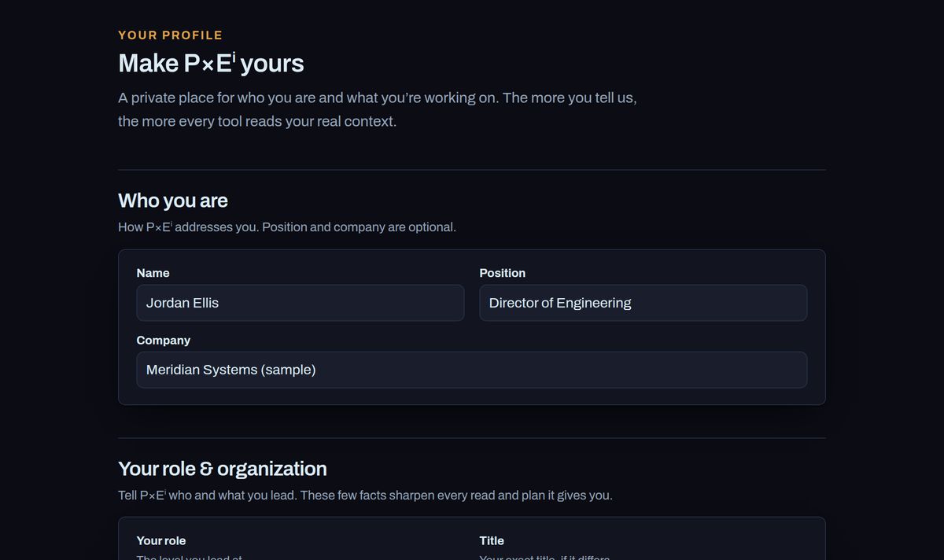Click the YOUR PROFILE eyebrow text
944x560 pixels.
pyautogui.click(x=171, y=35)
